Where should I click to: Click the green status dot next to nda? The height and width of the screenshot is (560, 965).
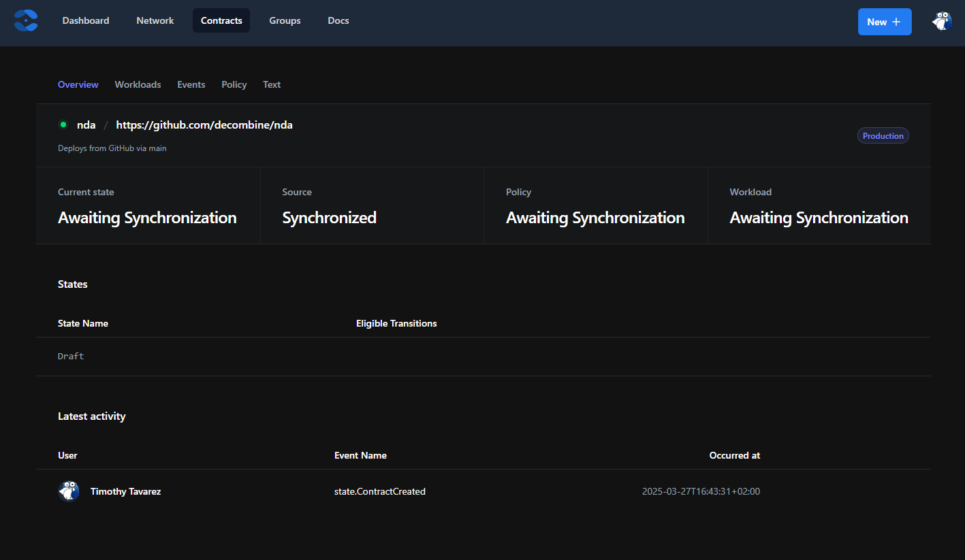(x=63, y=125)
